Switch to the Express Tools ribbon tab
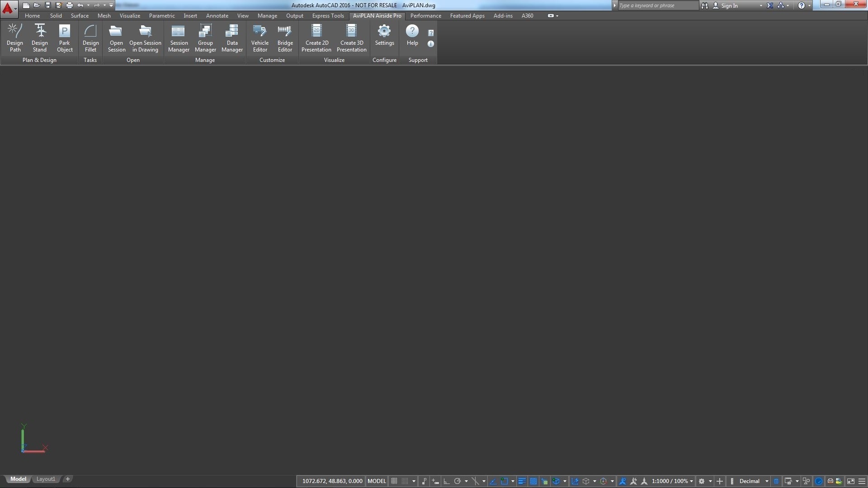This screenshot has width=868, height=488. point(328,16)
